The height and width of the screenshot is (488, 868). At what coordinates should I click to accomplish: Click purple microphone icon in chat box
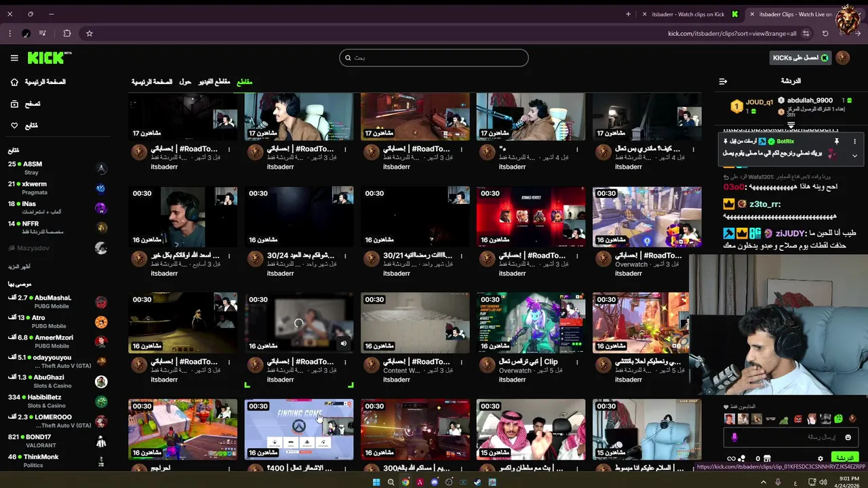tap(734, 437)
